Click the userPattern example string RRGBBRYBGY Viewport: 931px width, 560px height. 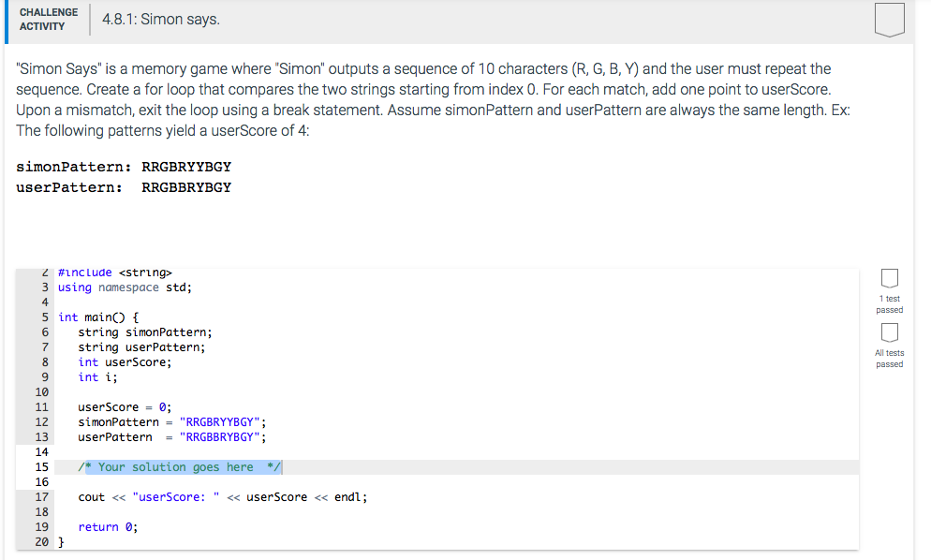point(185,187)
